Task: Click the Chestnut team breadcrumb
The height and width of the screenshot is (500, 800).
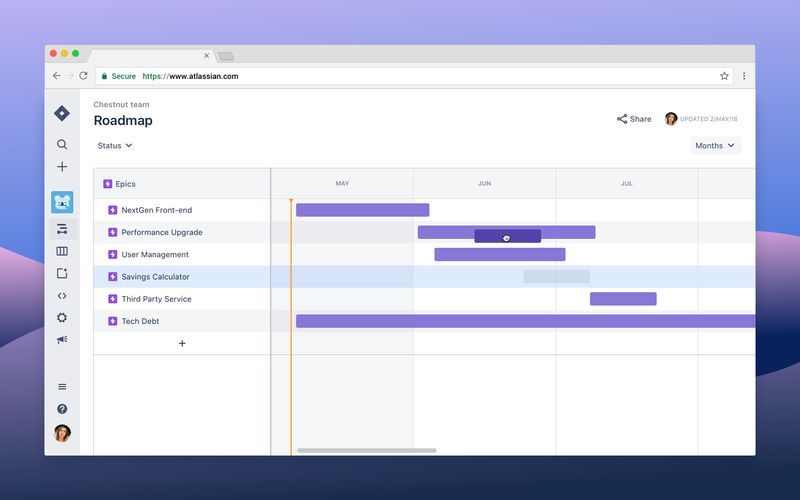Action: (x=121, y=105)
